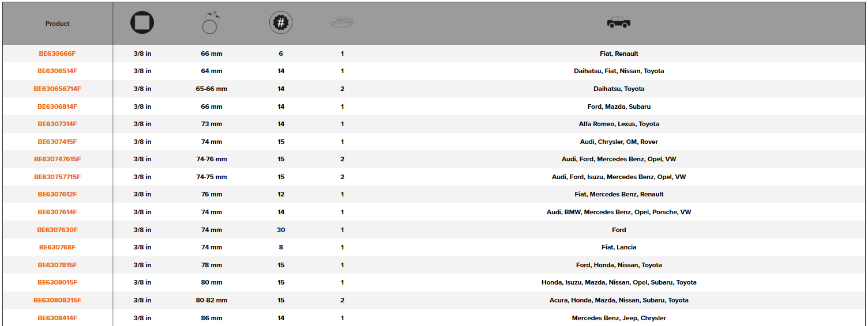Open the BE6307415F product page
This screenshot has height=326, width=868.
tap(57, 142)
